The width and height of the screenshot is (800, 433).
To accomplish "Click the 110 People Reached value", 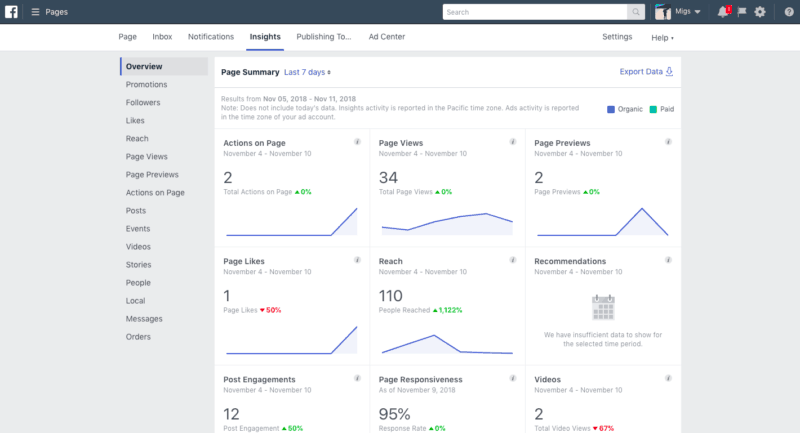I will click(391, 296).
